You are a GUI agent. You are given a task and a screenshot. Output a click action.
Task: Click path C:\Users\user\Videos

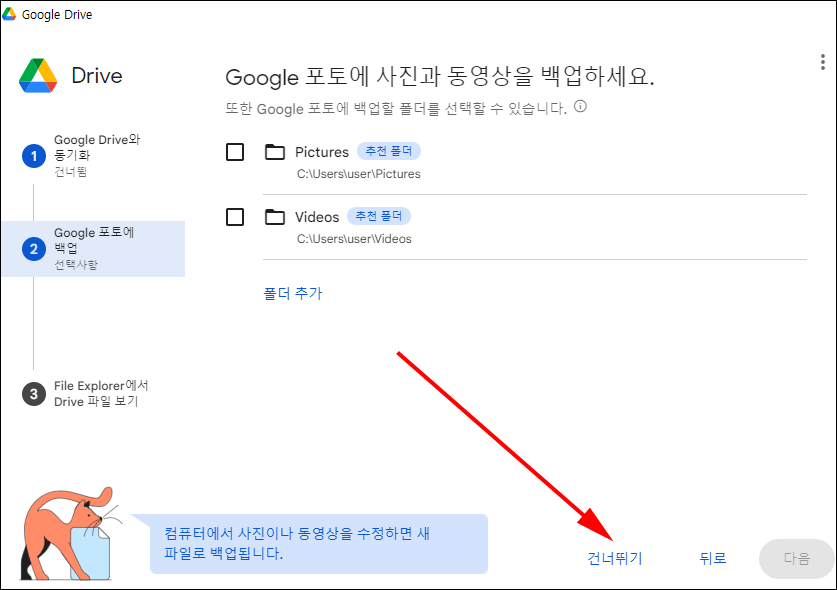point(354,239)
